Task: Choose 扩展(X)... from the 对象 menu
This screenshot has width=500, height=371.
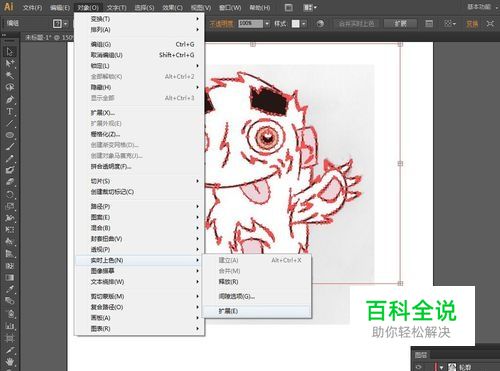Action: coord(139,113)
